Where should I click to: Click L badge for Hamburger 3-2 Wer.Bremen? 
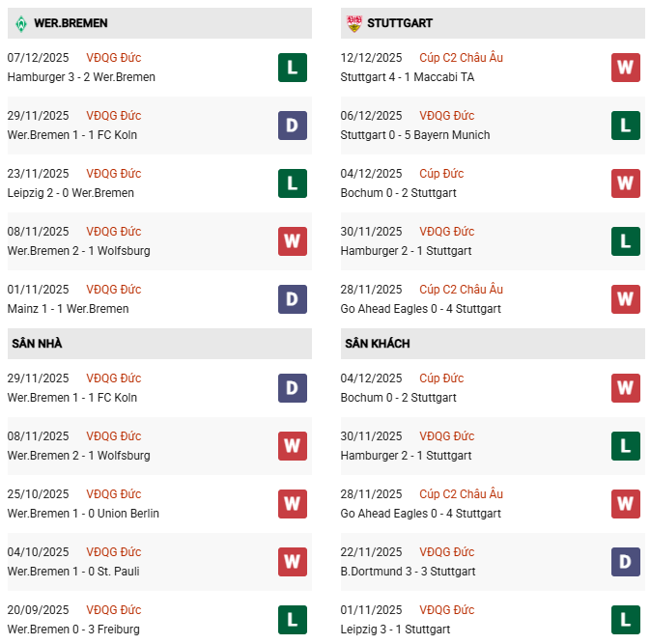pyautogui.click(x=292, y=68)
